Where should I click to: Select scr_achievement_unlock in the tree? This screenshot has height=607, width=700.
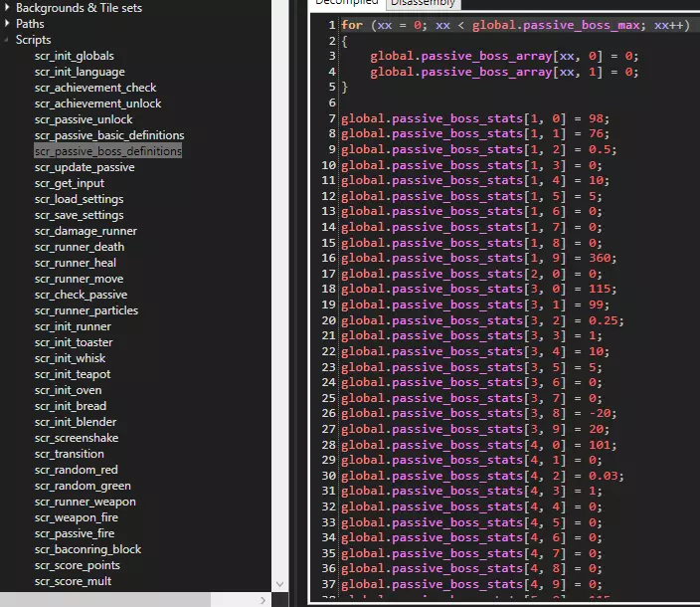point(97,103)
